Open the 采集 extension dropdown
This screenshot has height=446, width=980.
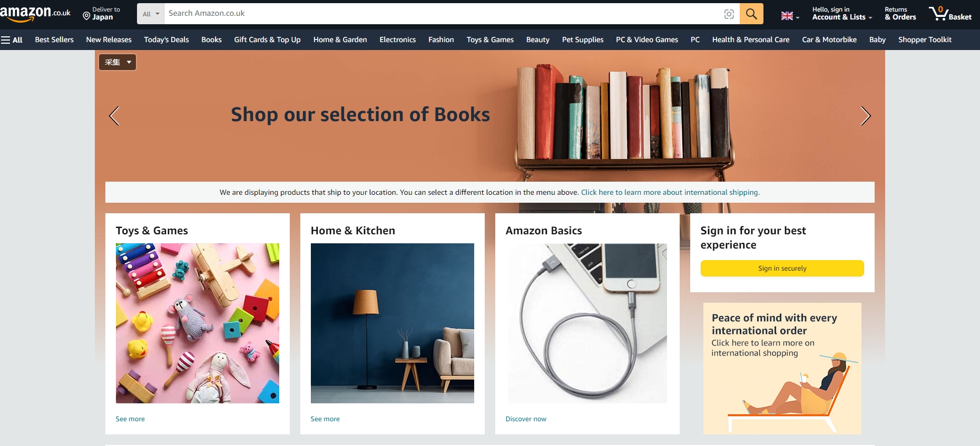[117, 62]
